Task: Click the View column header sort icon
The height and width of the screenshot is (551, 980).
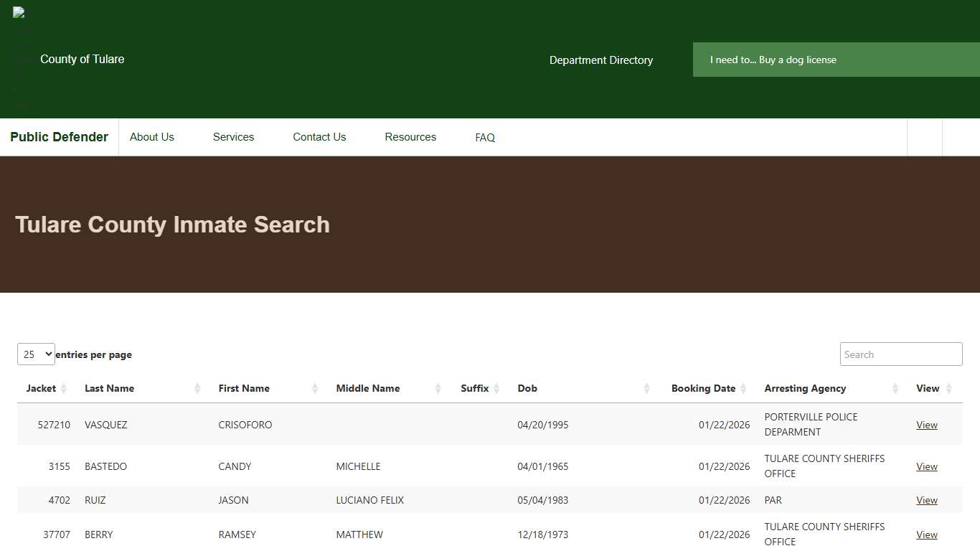Action: click(948, 388)
